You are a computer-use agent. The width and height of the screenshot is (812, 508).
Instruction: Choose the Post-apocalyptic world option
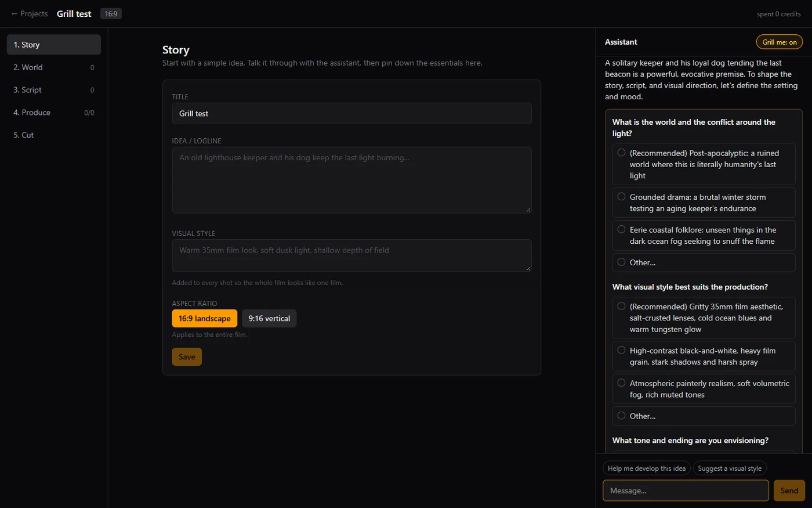coord(704,164)
